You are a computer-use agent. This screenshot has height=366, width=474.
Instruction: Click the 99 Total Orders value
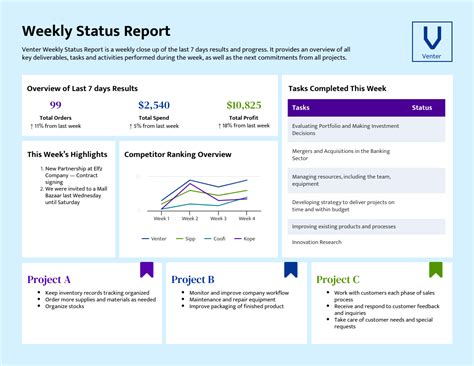pos(55,105)
